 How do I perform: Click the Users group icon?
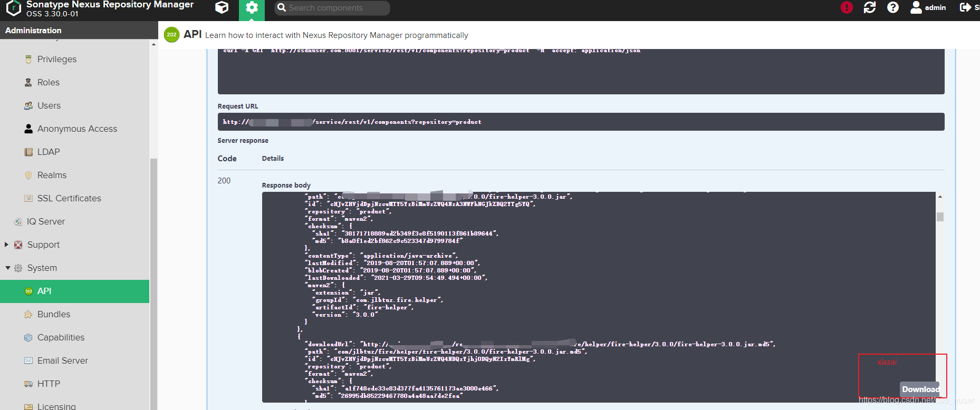click(28, 105)
